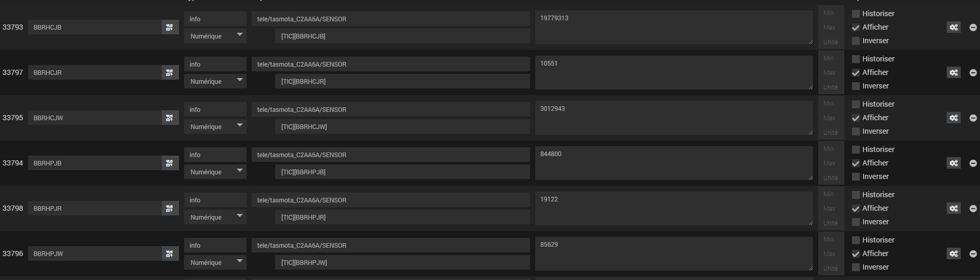
Task: Expand Numérique subtype dropdown for BBRHPJB
Action: [x=215, y=172]
